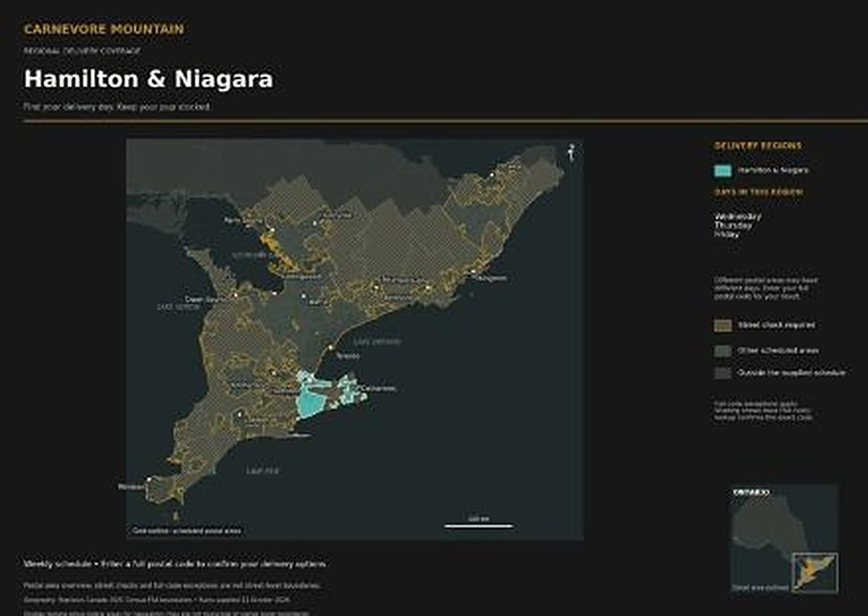The height and width of the screenshot is (616, 868).
Task: Click the Gold outline scheduled postal areas caption
Action: (x=187, y=531)
